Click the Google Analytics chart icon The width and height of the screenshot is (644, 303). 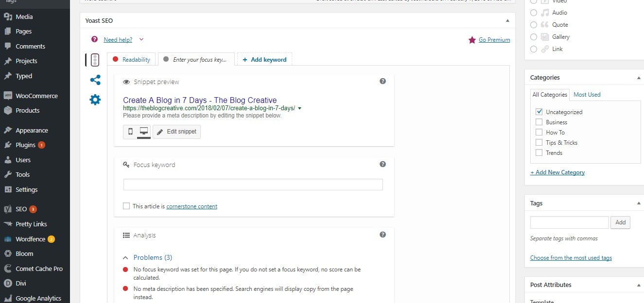pos(8,298)
